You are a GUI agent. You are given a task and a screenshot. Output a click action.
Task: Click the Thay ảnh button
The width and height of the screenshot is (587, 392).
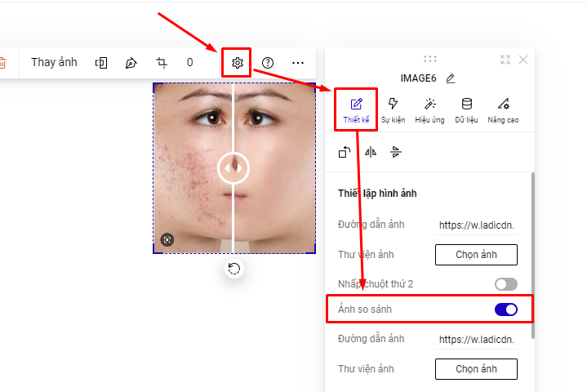(54, 63)
